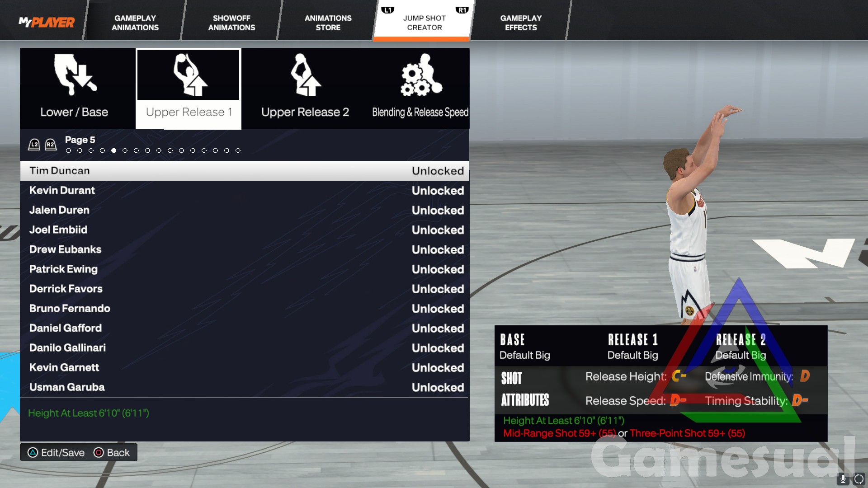Select Kevin Durant jump shot animation
Viewport: 868px width, 488px height.
(245, 191)
